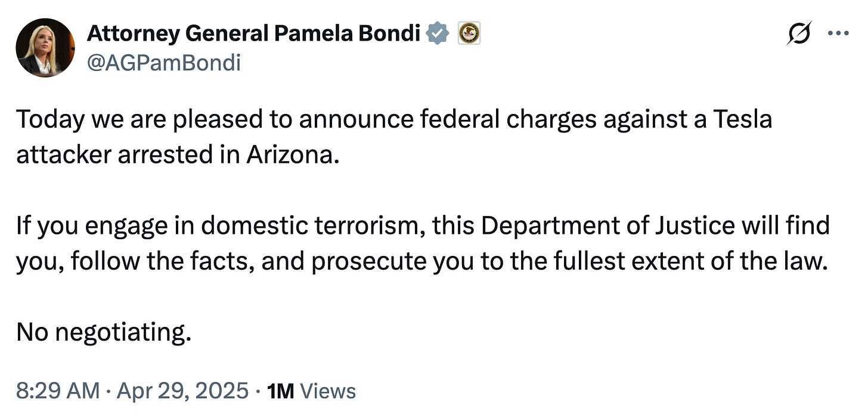Click the blue verified checkmark badge
Screen dimensions: 868x420
point(438,34)
